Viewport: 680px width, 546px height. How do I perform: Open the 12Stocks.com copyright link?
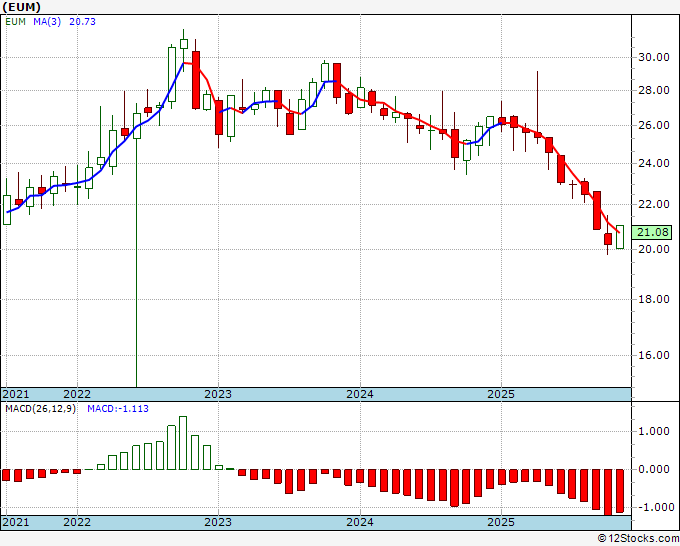(638, 539)
